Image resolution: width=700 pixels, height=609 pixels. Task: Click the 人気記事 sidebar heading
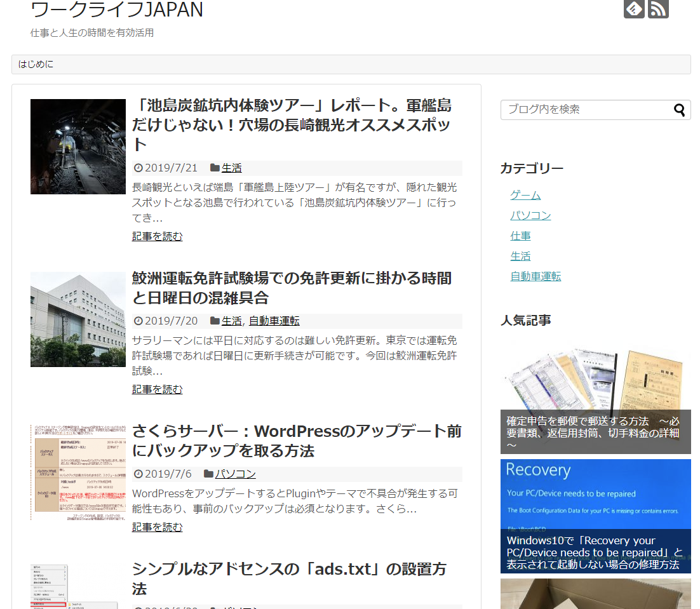[525, 320]
